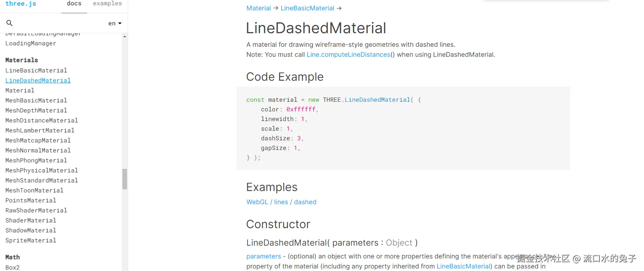This screenshot has height=271, width=644.
Task: Click the sidebar scroll-up arrow
Action: tap(125, 36)
